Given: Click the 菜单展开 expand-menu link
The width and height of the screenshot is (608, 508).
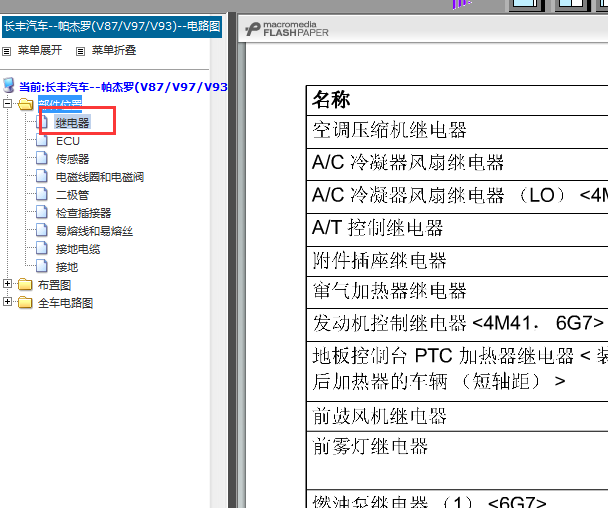Looking at the screenshot, I should click(40, 50).
